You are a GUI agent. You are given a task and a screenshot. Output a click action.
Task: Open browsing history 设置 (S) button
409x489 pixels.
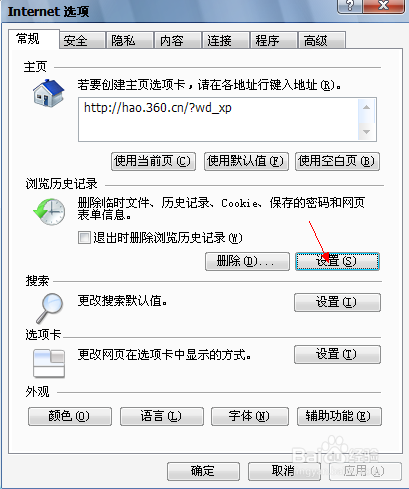[337, 261]
